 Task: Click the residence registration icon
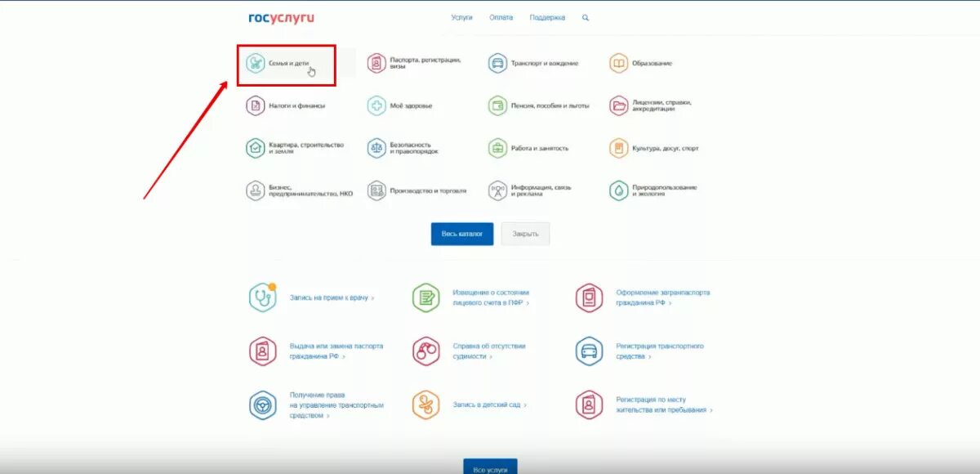point(589,405)
